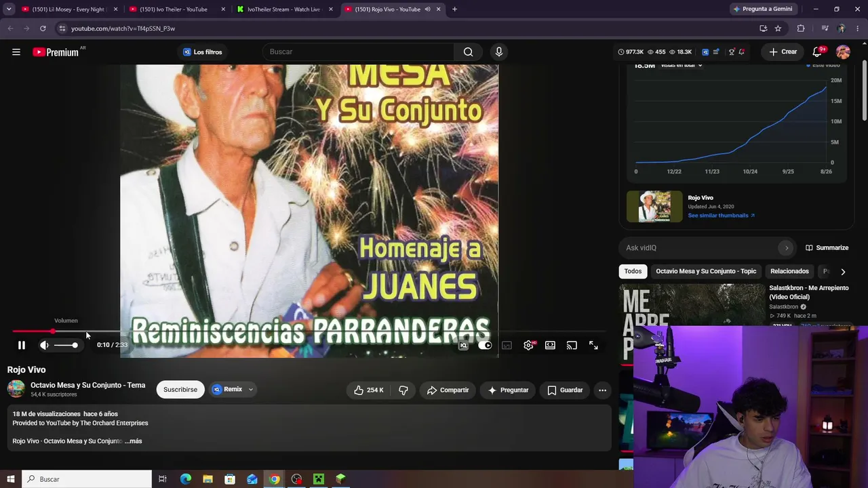The width and height of the screenshot is (868, 488).
Task: Open the vidIQ list icon in the stats bar
Action: coord(717,52)
